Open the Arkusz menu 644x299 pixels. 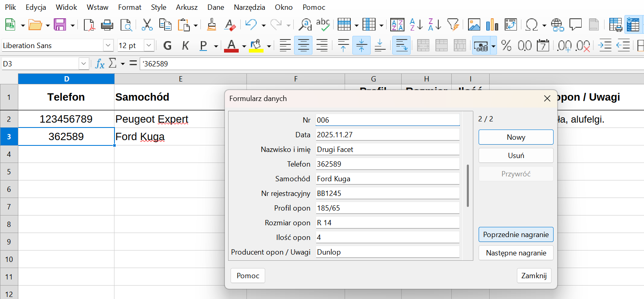coord(187,7)
